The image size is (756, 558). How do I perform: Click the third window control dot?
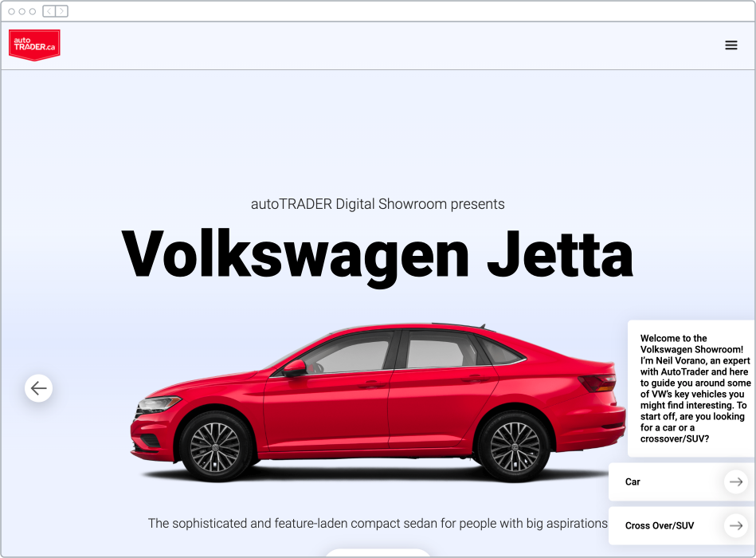click(x=33, y=11)
